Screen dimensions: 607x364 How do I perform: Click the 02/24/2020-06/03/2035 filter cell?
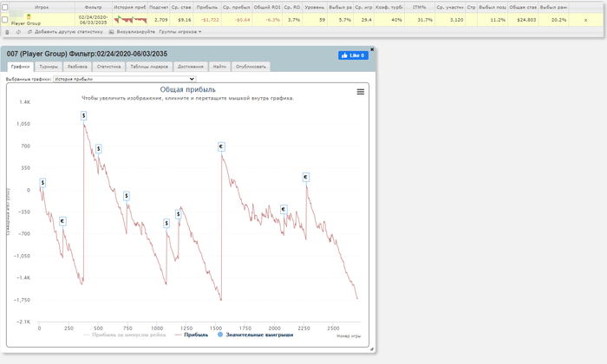point(94,20)
